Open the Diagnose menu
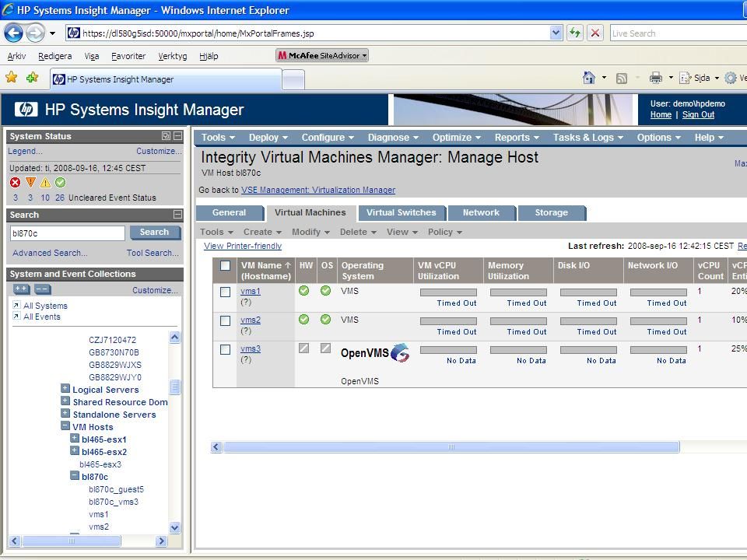 pyautogui.click(x=393, y=138)
